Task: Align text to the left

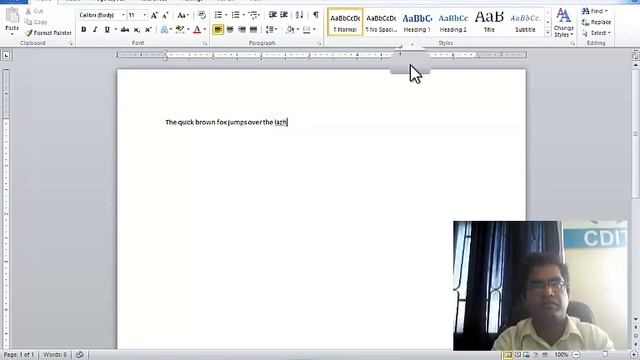Action: pyautogui.click(x=218, y=29)
